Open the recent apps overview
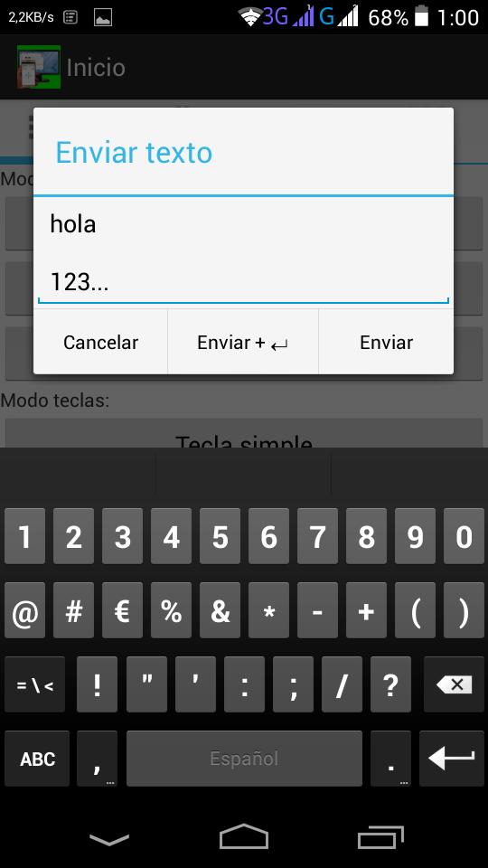 (380, 837)
